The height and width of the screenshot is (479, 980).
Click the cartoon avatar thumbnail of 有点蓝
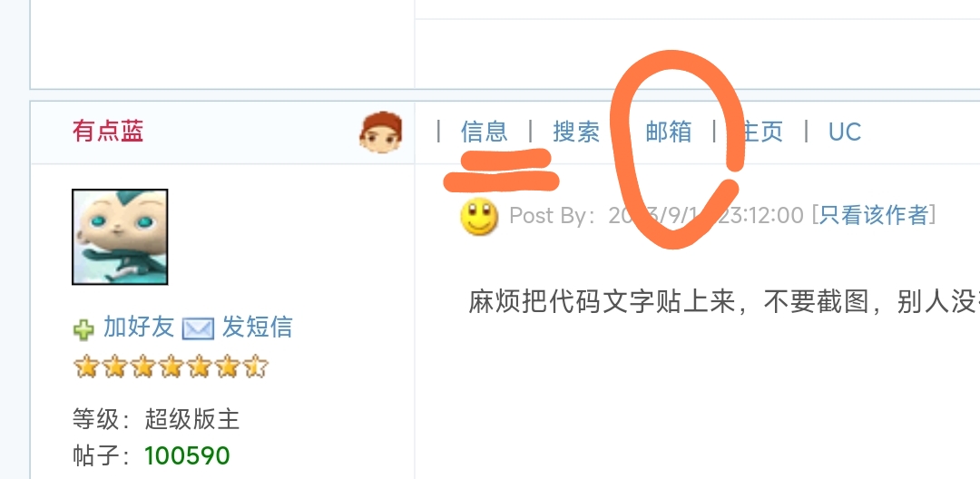tap(120, 237)
